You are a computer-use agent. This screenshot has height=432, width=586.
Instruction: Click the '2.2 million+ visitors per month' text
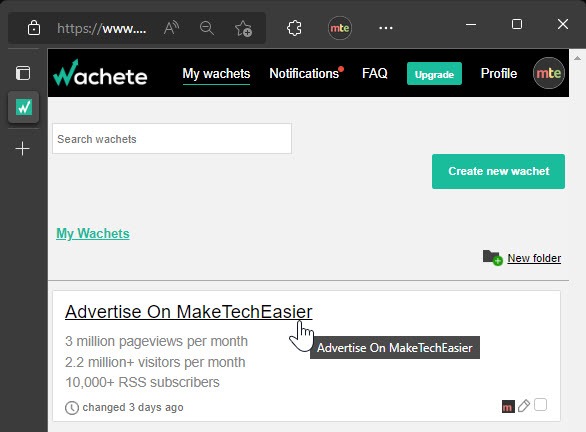point(155,362)
